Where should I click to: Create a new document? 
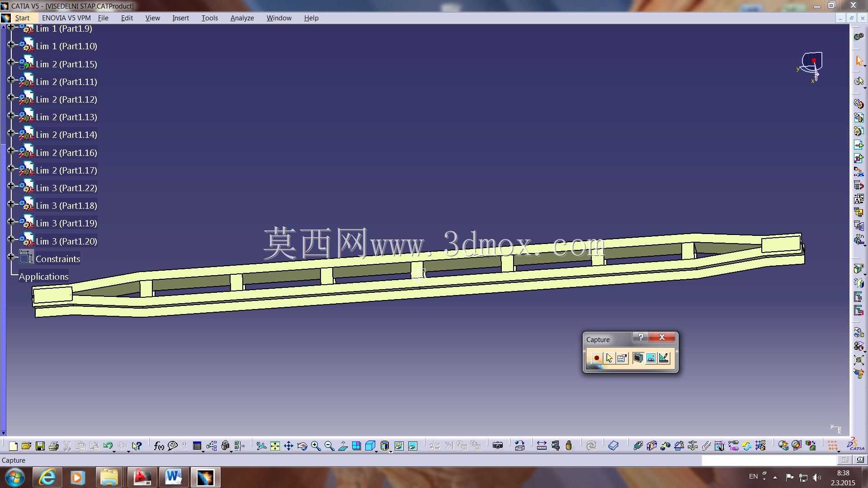[13, 446]
